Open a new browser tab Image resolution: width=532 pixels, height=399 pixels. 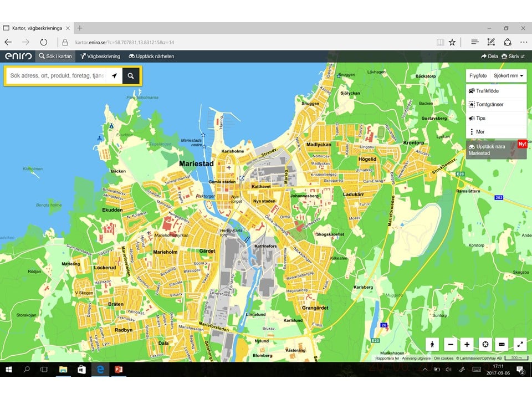click(x=80, y=28)
